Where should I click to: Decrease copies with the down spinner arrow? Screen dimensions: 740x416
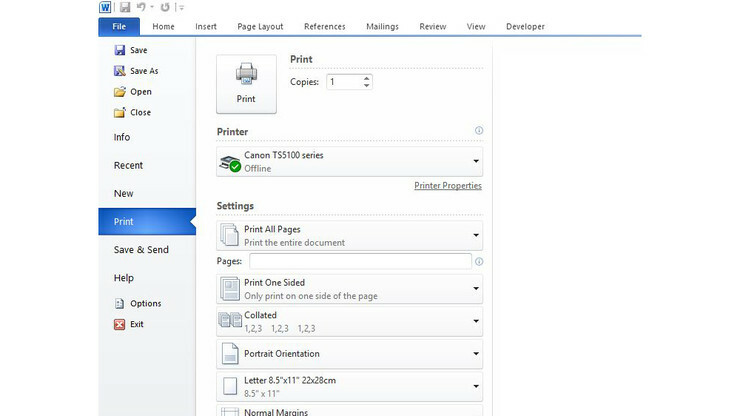pos(367,86)
